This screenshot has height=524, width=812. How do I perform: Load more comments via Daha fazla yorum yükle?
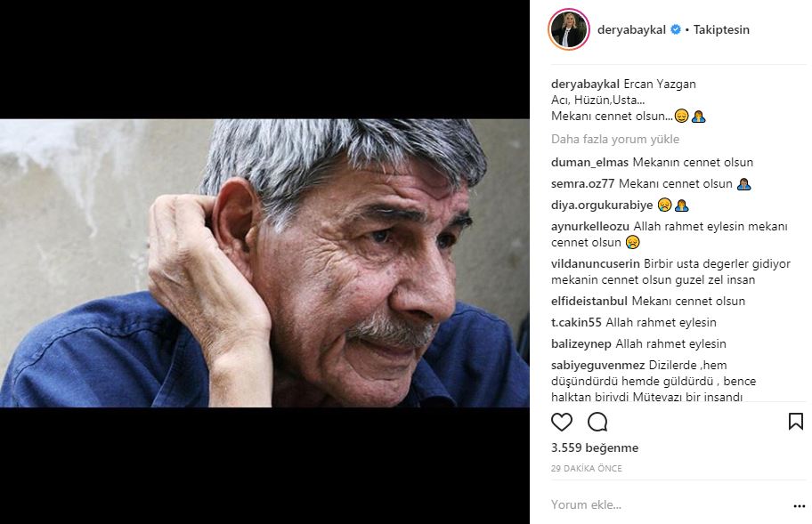(x=614, y=139)
